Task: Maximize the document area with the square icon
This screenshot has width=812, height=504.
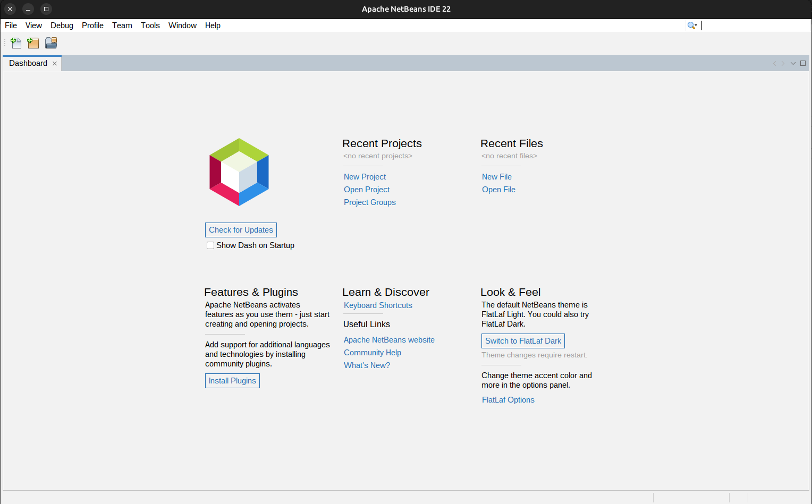Action: pyautogui.click(x=803, y=63)
